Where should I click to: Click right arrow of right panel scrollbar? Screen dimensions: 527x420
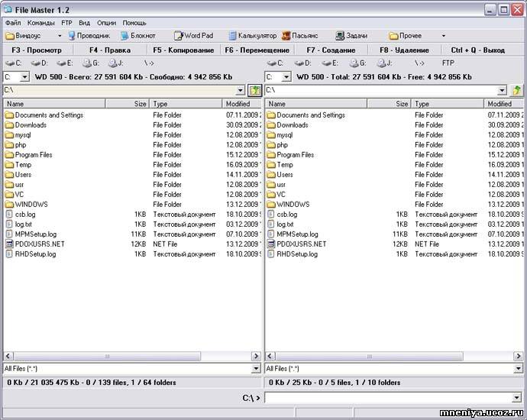coord(518,356)
